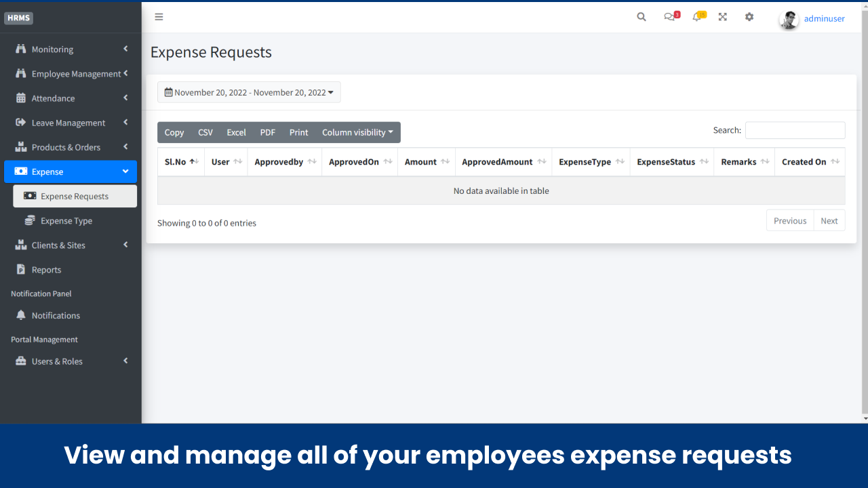Toggle the sidebar with the hamburger menu

coord(159,16)
